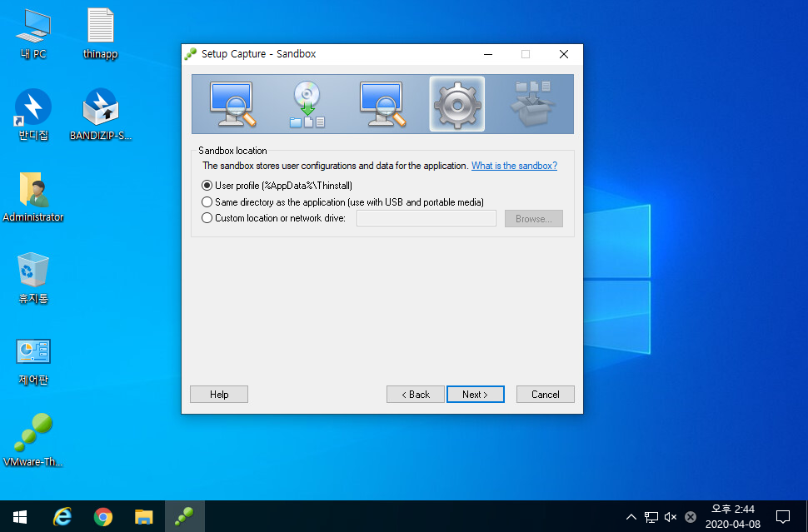Select the 반디집 shortcut icon

click(33, 114)
